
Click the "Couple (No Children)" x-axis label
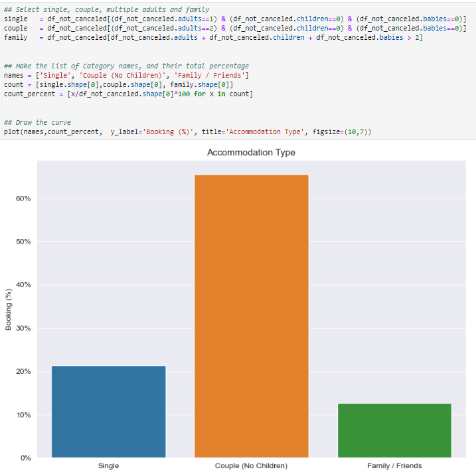[251, 466]
